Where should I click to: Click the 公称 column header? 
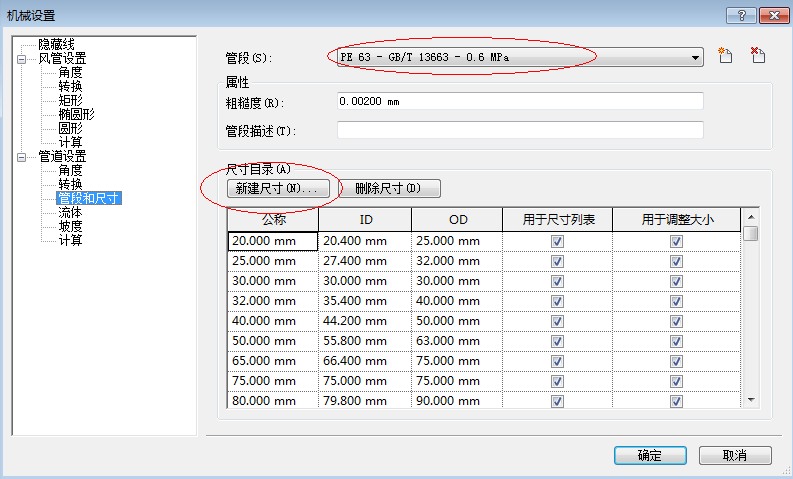(273, 220)
